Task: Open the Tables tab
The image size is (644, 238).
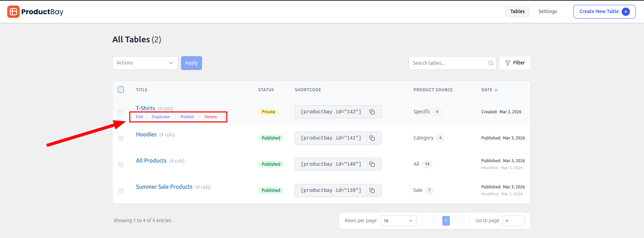Action: (x=517, y=11)
